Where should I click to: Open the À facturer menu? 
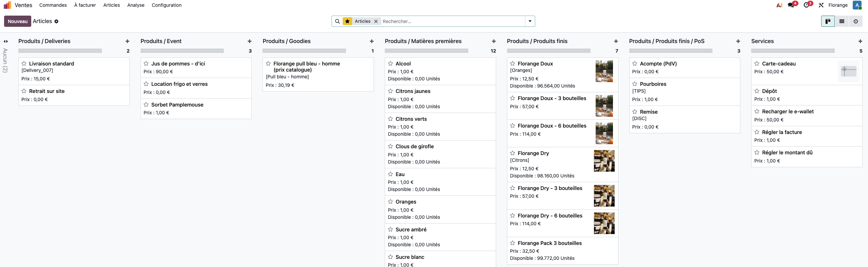[x=85, y=5]
